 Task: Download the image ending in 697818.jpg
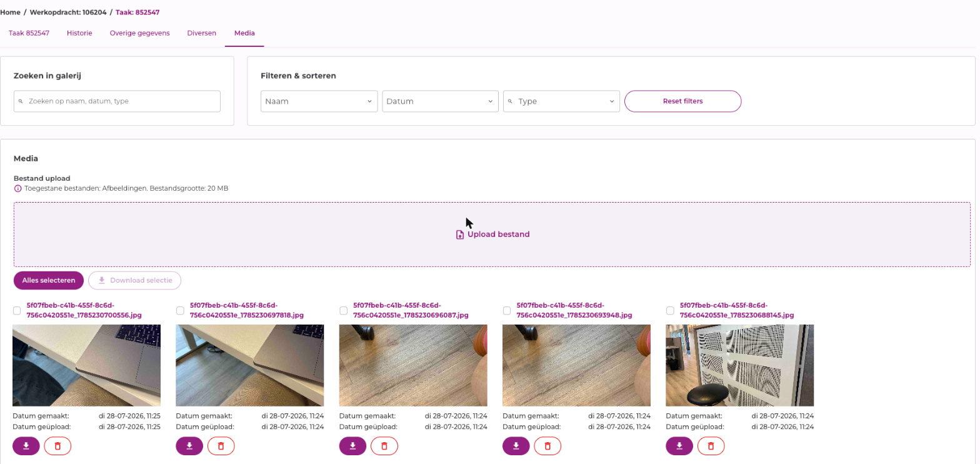click(189, 446)
